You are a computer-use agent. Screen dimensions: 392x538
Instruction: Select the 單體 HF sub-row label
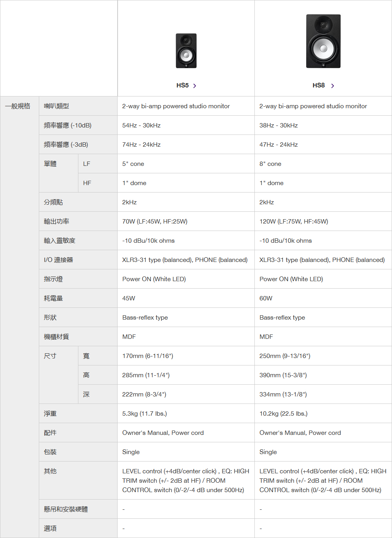pos(87,183)
